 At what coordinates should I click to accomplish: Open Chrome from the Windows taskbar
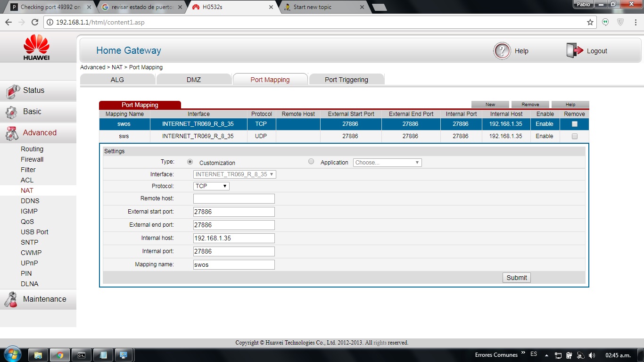pos(60,355)
